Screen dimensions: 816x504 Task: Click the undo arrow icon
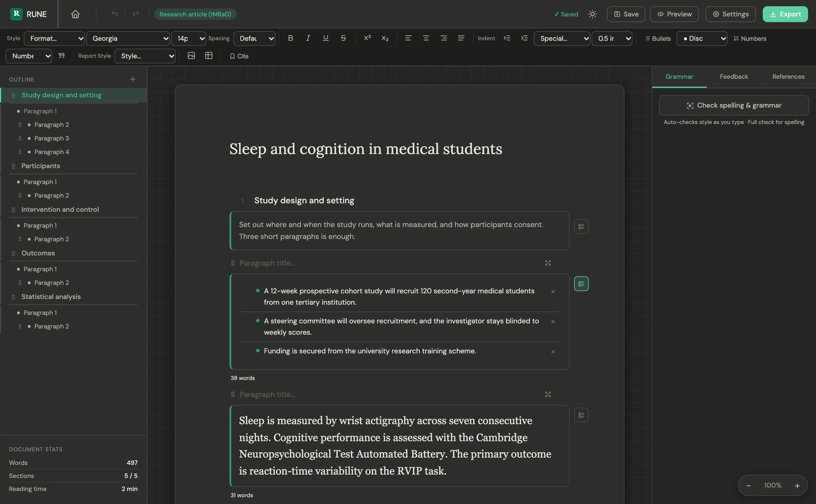tap(114, 14)
